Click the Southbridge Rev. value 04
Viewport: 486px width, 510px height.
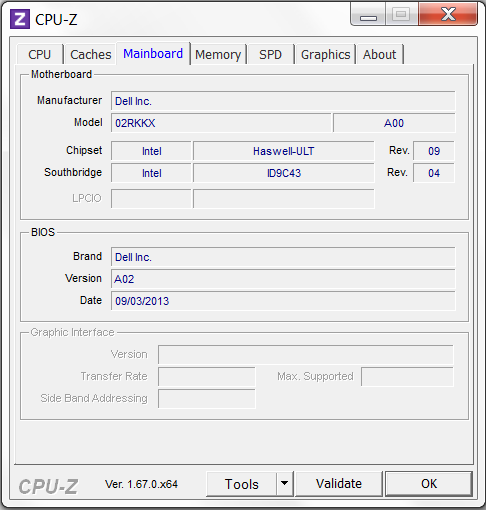(x=434, y=173)
